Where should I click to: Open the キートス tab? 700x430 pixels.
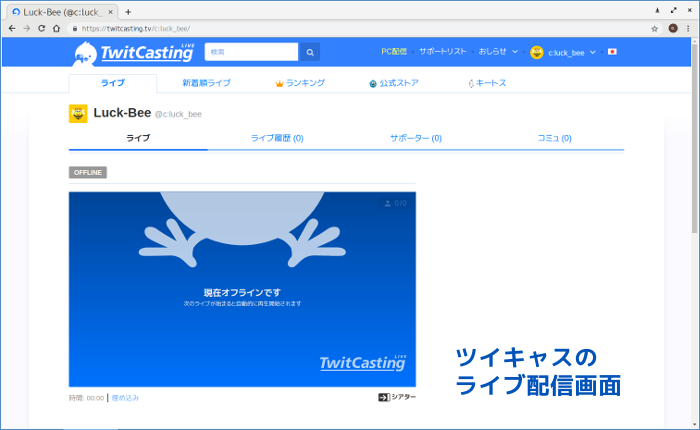(487, 83)
